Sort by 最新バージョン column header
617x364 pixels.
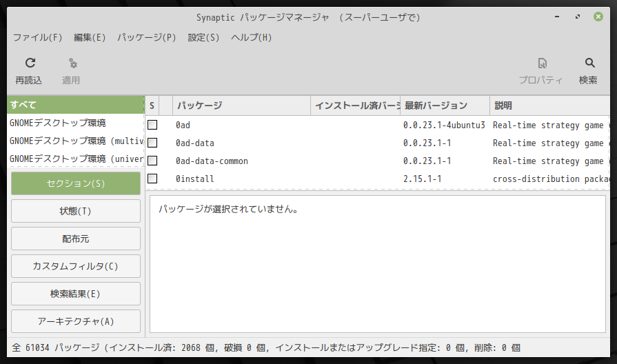(x=445, y=105)
